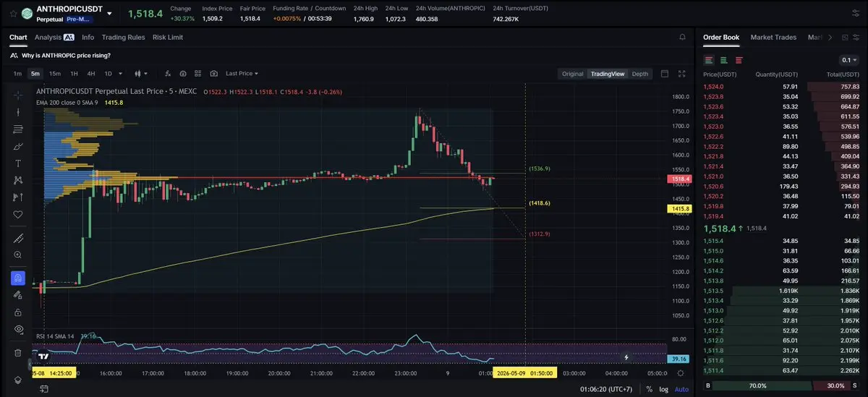Click the order book popout icon
Screen dimensions: 868x397
coord(845,37)
